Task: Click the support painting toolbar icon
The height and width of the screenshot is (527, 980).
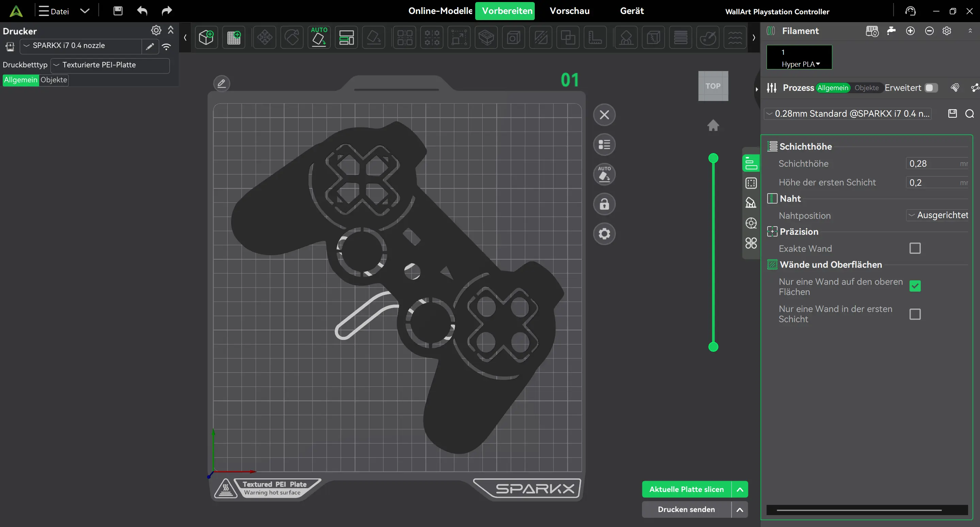Action: 626,37
